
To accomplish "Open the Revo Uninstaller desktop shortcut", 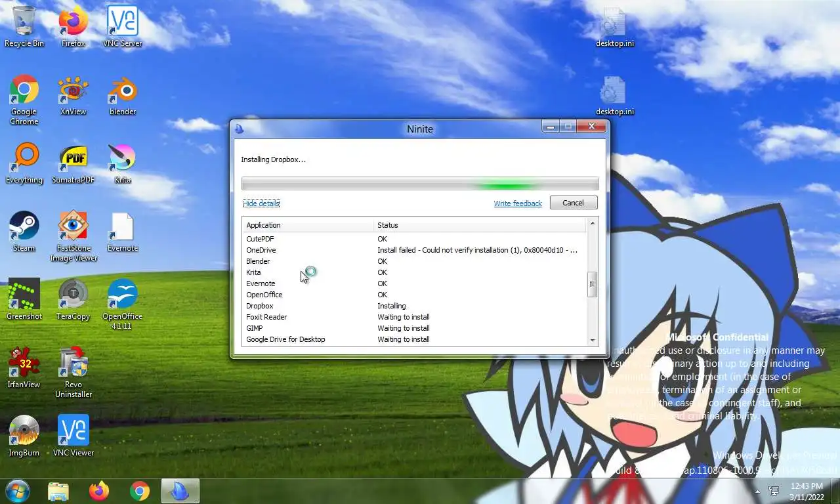I will (x=73, y=373).
